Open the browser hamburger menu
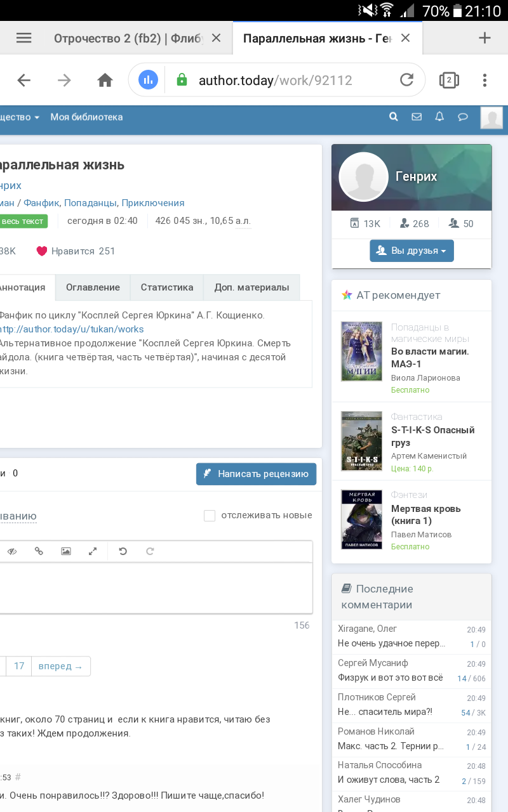508x812 pixels. (23, 38)
